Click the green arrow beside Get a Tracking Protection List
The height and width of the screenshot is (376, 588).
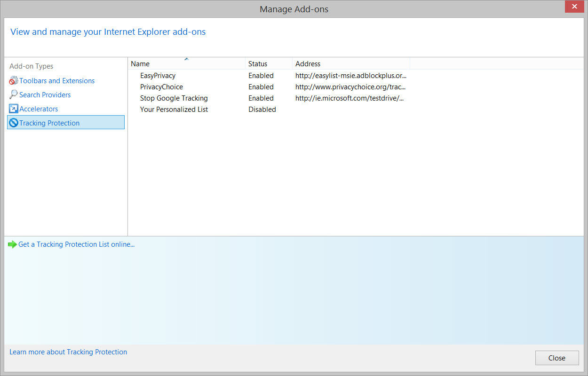click(13, 244)
